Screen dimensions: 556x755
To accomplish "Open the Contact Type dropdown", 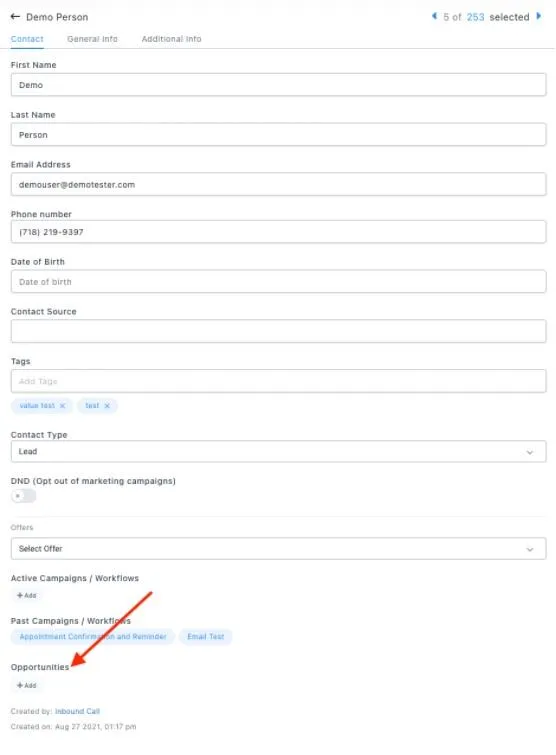I will pos(278,452).
